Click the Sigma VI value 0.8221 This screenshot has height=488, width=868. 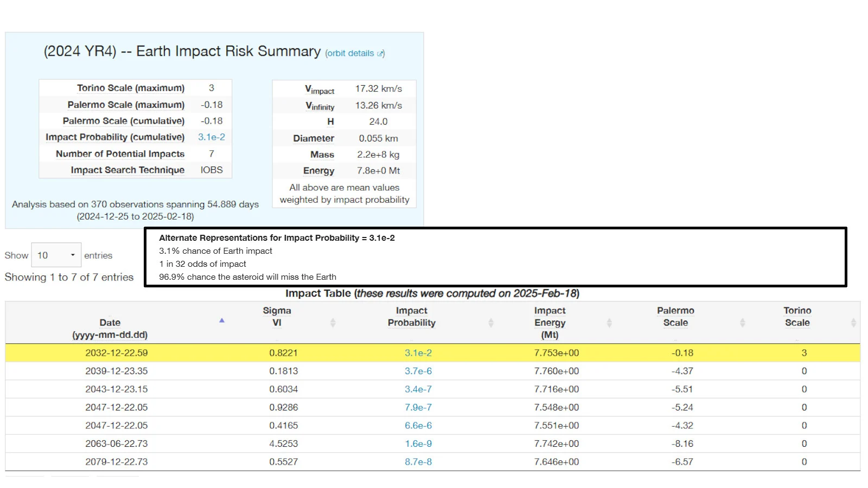[x=284, y=353]
